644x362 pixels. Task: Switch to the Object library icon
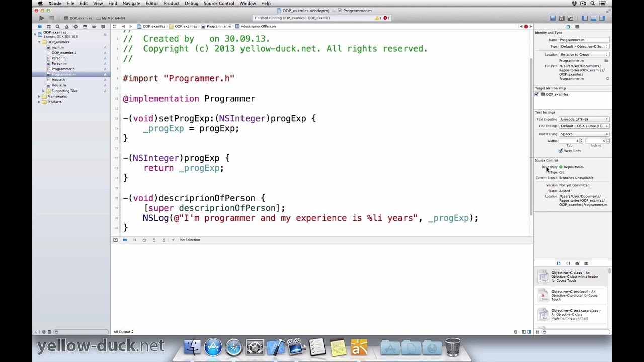coord(577,263)
